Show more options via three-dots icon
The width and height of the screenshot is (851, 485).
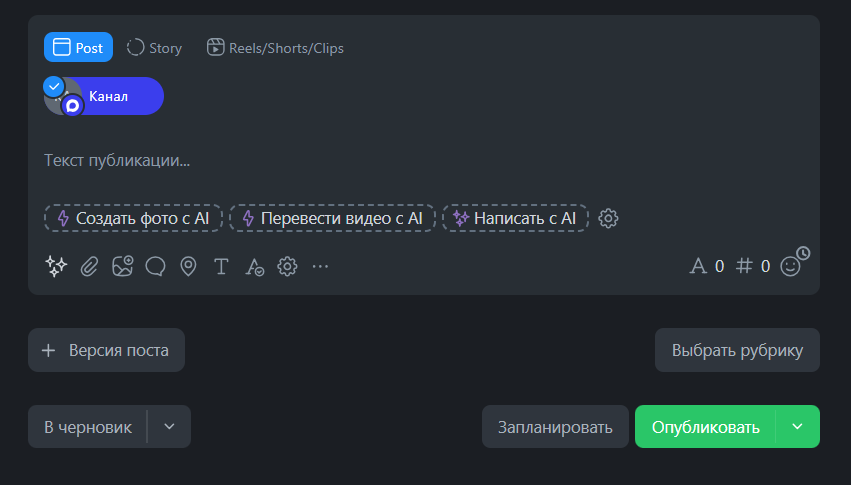click(320, 266)
